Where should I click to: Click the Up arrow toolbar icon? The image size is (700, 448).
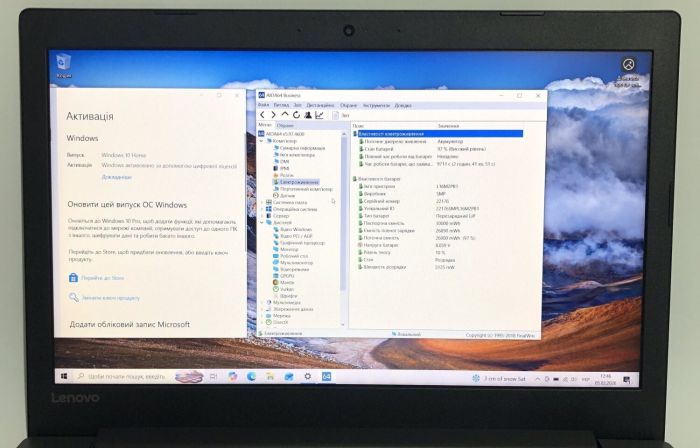pos(285,115)
